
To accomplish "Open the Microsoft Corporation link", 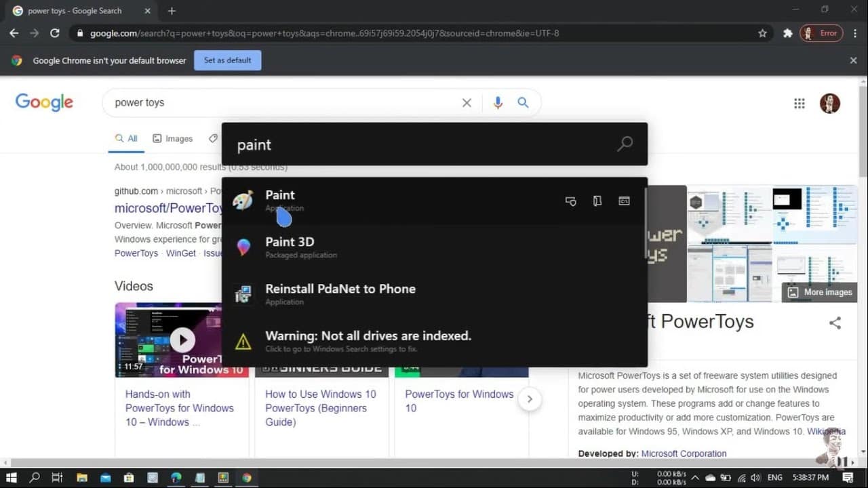I will click(684, 453).
